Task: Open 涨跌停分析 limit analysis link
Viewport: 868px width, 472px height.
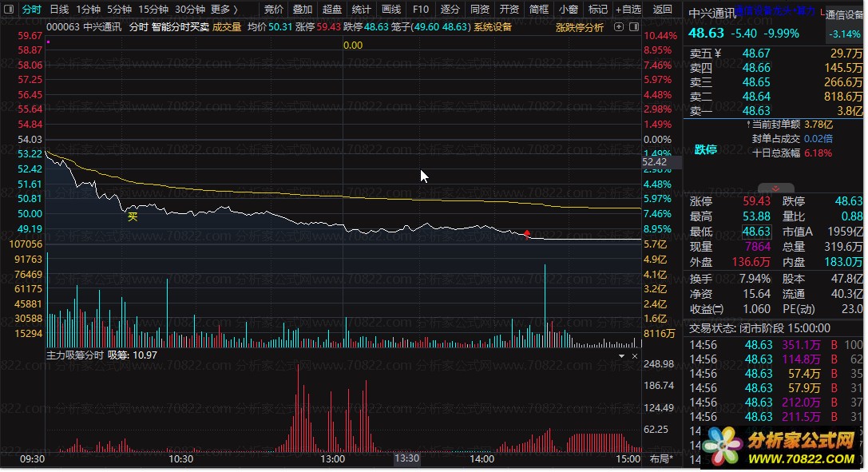Action: [x=580, y=27]
